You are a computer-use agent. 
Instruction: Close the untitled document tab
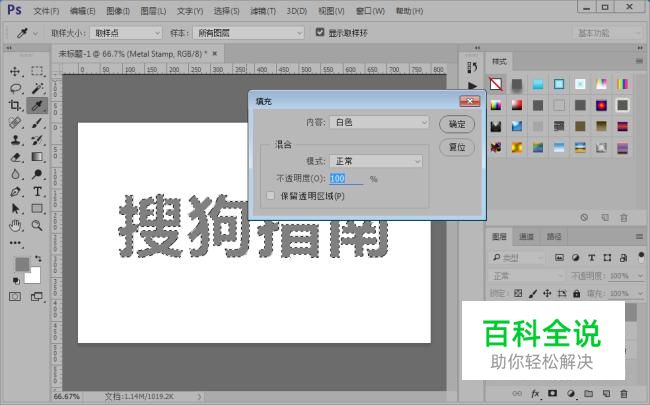click(x=215, y=53)
